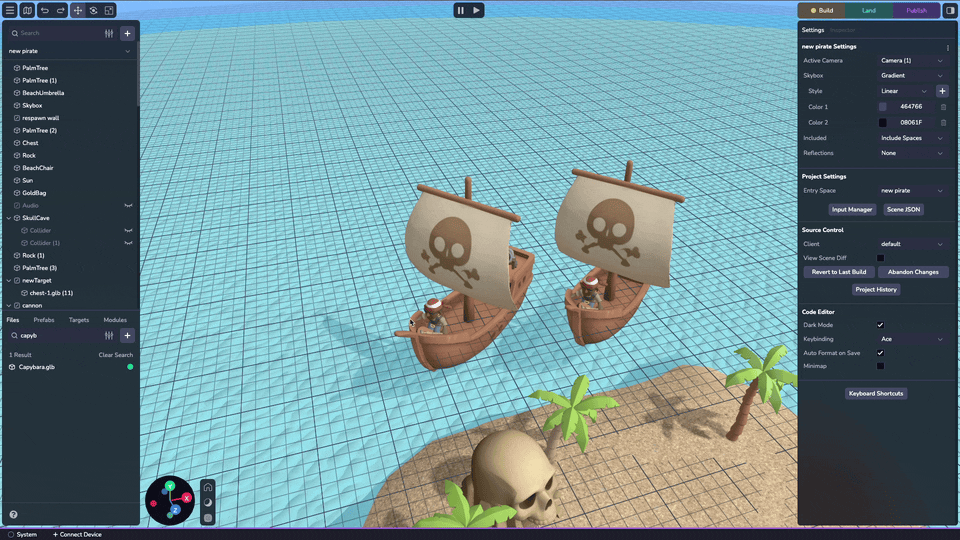
Task: Click the undo arrow icon
Action: tap(44, 10)
